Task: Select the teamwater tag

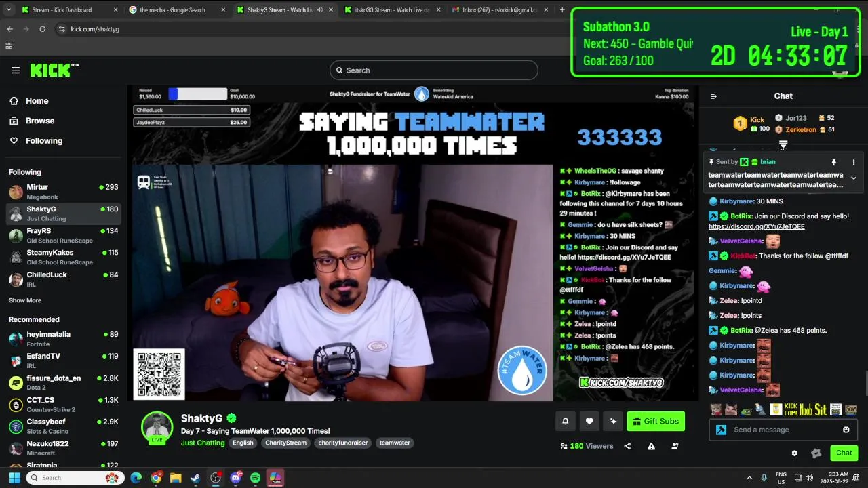Action: [x=395, y=443]
